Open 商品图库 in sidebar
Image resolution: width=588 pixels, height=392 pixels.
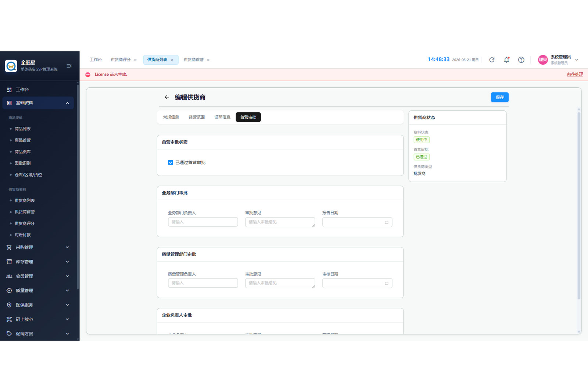[22, 152]
